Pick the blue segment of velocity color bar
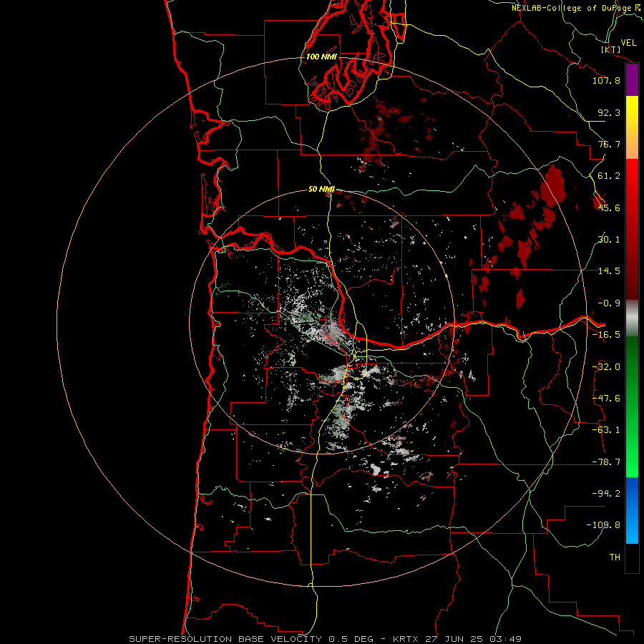This screenshot has width=644, height=644. click(632, 510)
